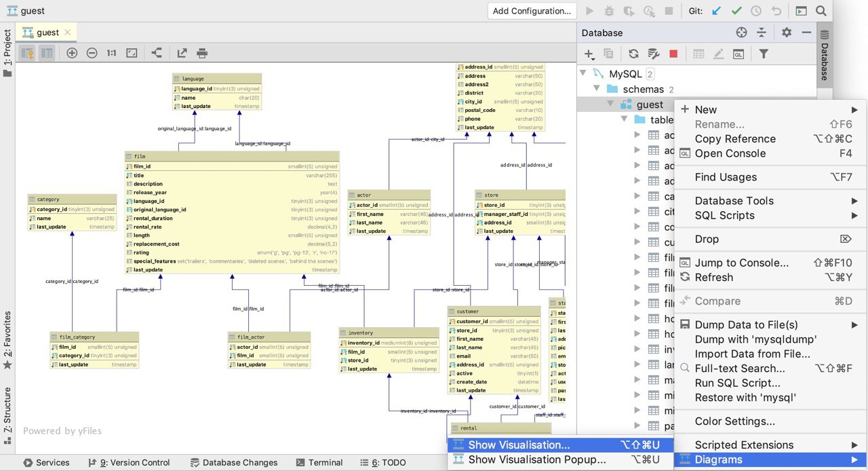Hide the Database tool window
This screenshot has height=471, width=868.
(806, 33)
